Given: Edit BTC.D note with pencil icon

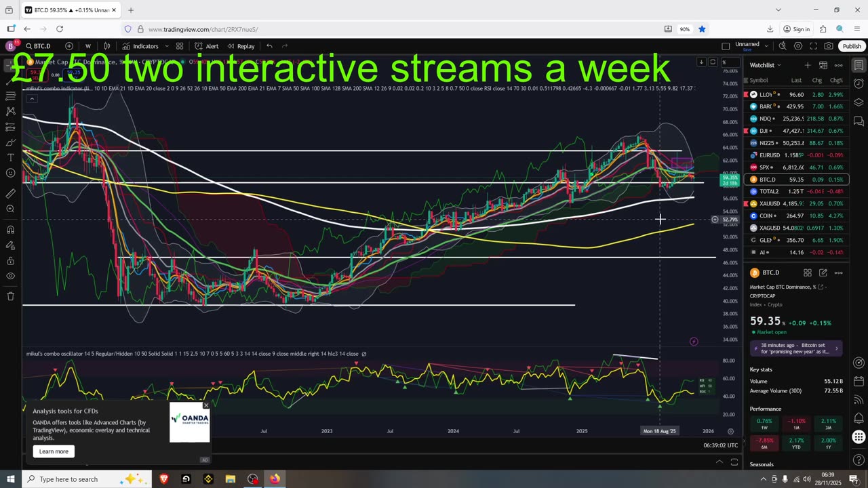Looking at the screenshot, I should point(823,272).
